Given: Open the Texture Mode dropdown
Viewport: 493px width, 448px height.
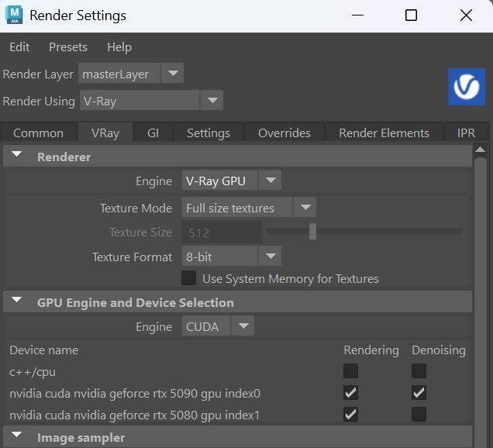Looking at the screenshot, I should coord(249,208).
